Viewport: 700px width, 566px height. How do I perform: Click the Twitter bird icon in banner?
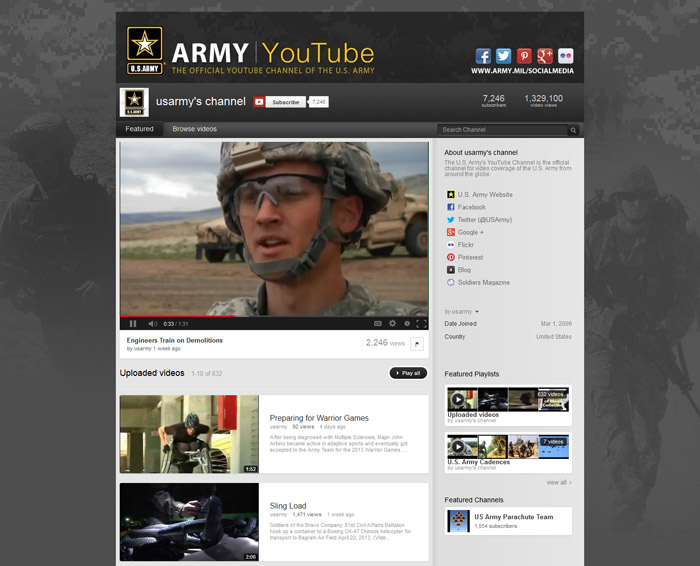503,56
